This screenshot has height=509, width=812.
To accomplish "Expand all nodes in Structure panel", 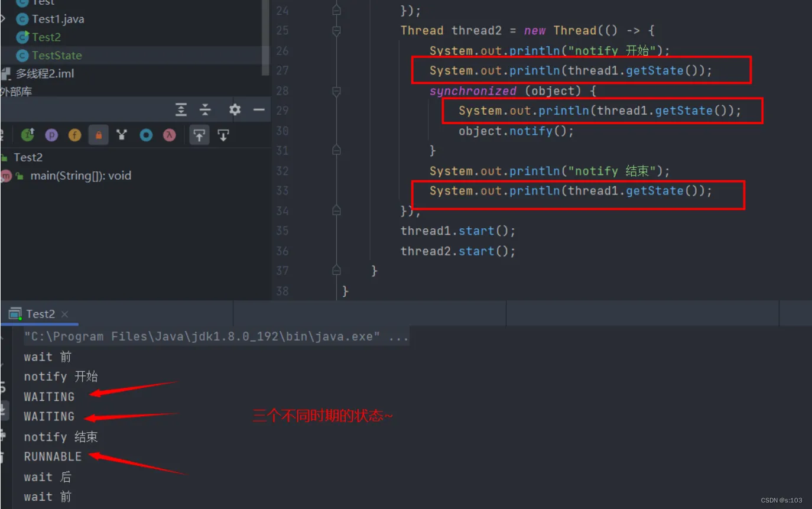I will (x=181, y=109).
